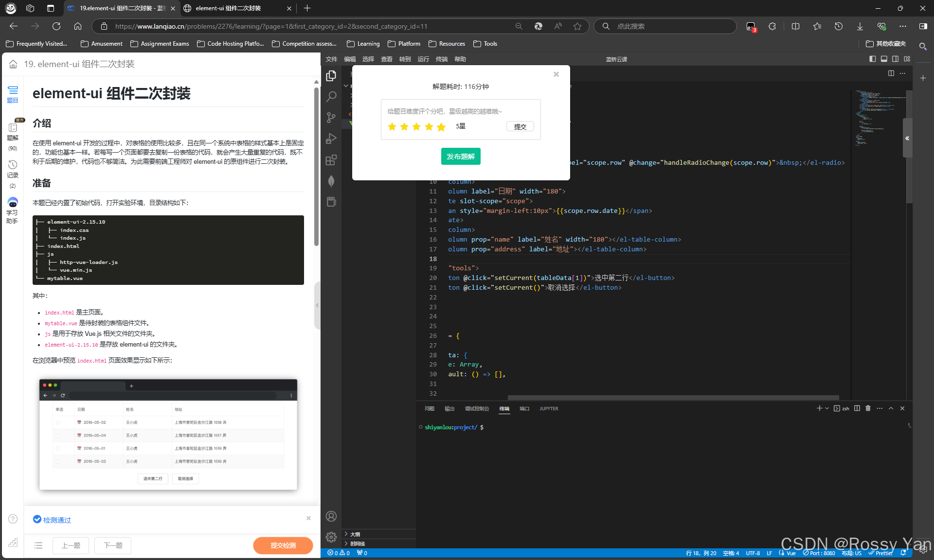Expand the 大纲 outline section
934x560 pixels.
click(355, 534)
